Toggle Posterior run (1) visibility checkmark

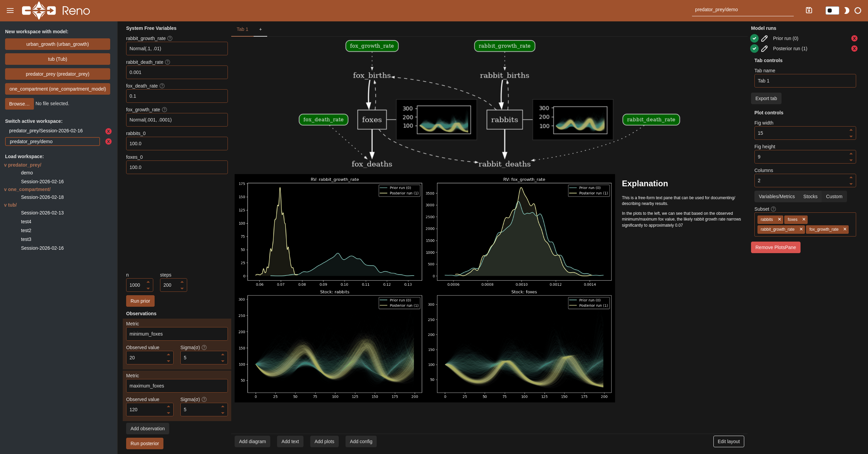754,49
